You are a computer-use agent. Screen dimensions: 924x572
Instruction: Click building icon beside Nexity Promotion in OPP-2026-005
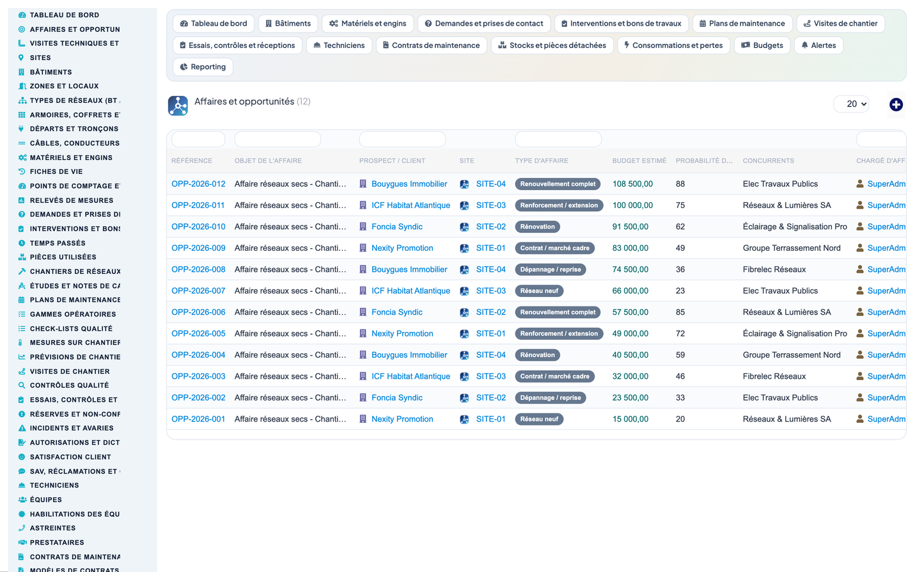pyautogui.click(x=363, y=333)
